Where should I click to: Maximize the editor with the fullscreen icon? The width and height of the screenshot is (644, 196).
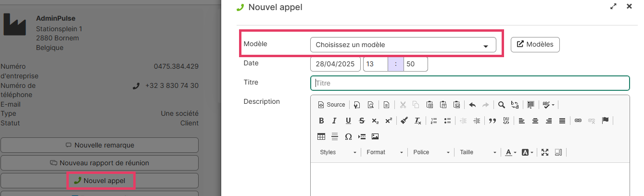tap(545, 152)
